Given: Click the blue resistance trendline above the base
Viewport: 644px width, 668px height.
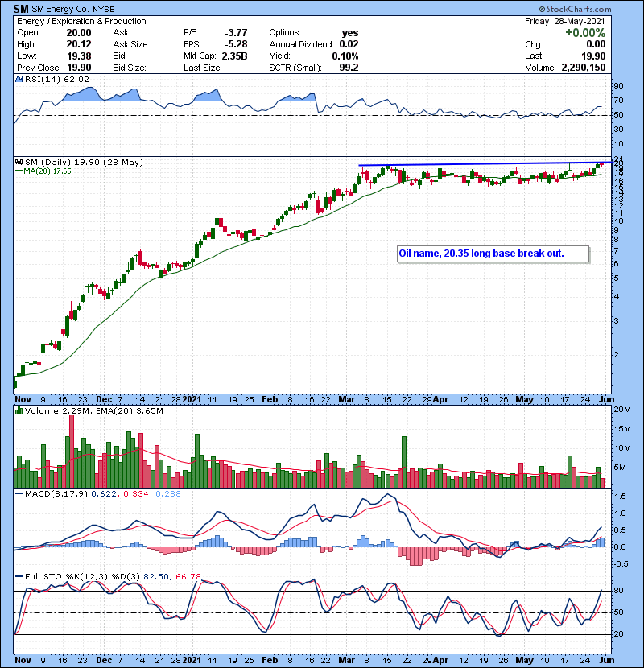Looking at the screenshot, I should click(483, 164).
